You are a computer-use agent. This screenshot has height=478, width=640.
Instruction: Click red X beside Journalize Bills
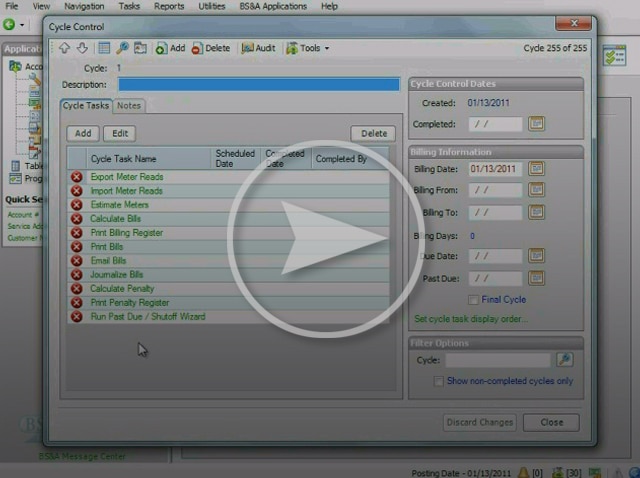tap(76, 275)
